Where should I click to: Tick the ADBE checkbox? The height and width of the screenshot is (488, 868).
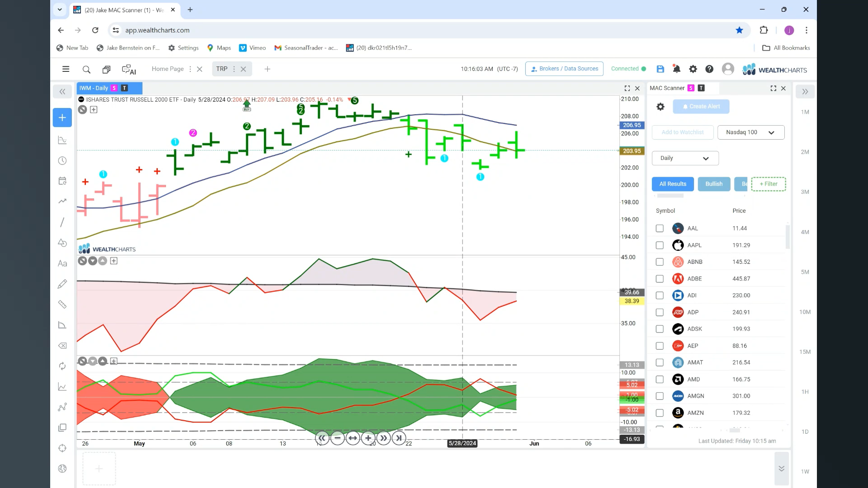(660, 279)
